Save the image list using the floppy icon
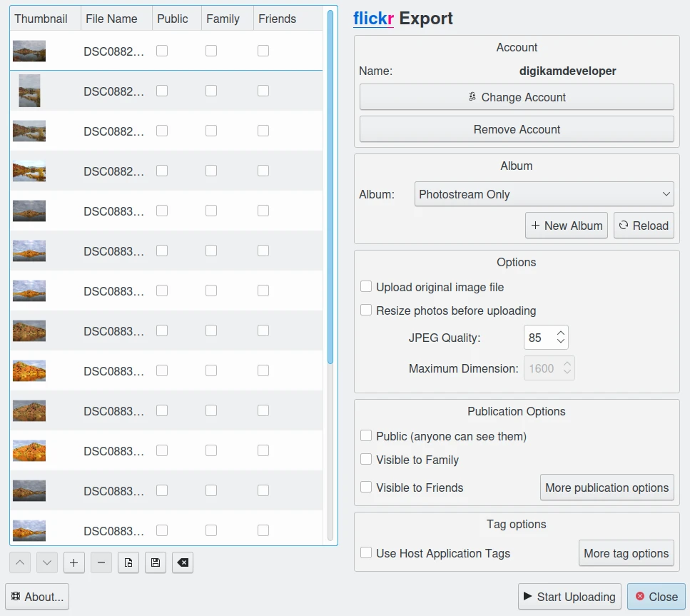690x616 pixels. (x=156, y=562)
